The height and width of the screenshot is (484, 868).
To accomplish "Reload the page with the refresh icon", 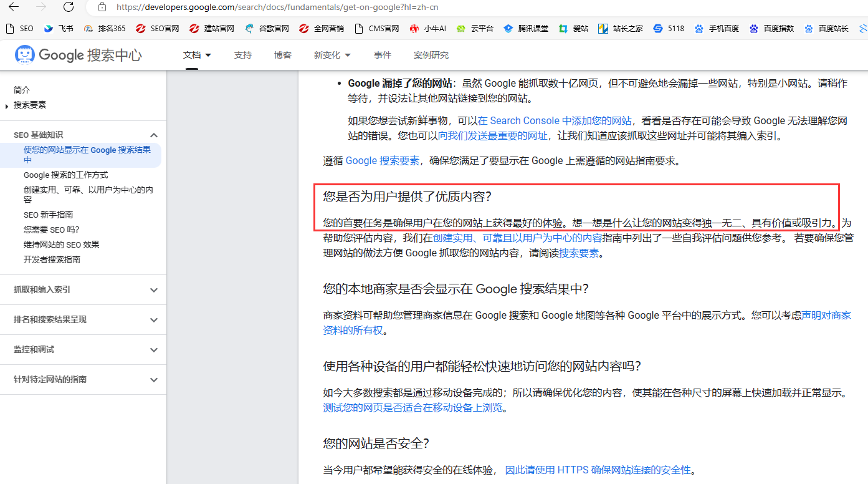I will (69, 7).
